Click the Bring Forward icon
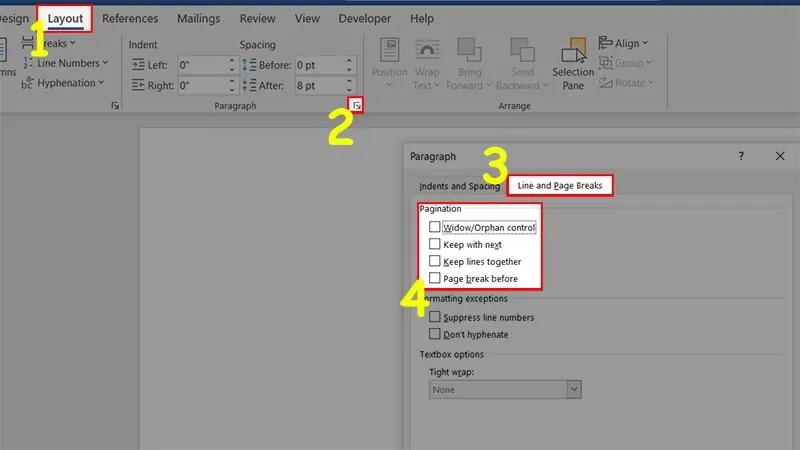 click(469, 50)
